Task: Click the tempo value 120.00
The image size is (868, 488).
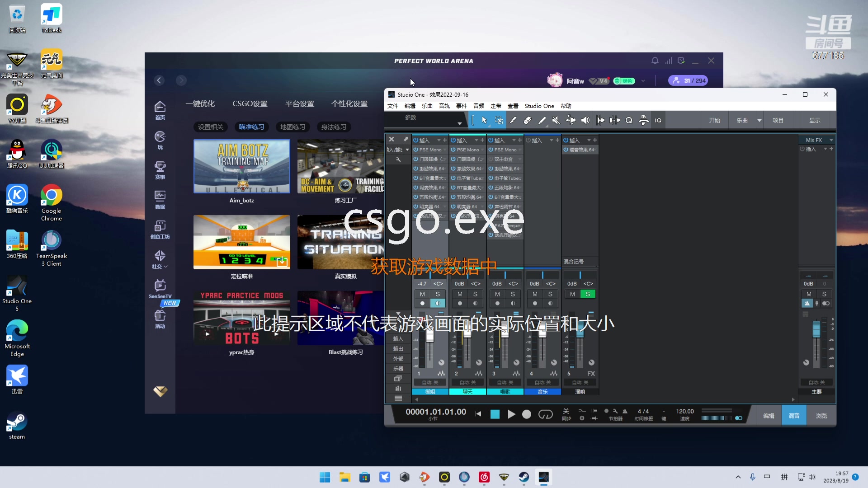Action: (x=684, y=411)
